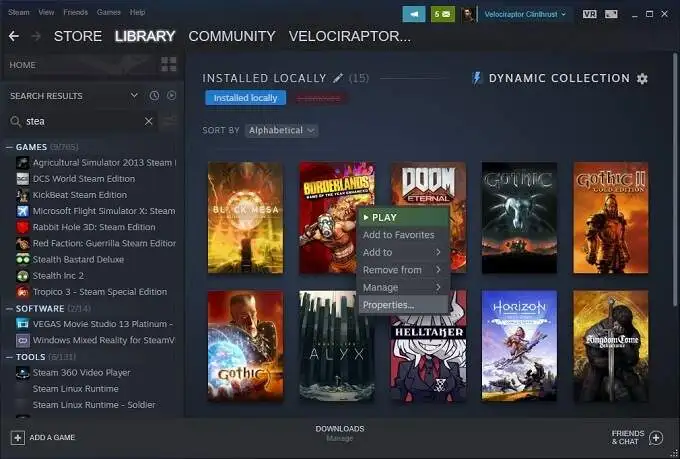Expand the Add to submenu
Viewport: 680px width, 459px height.
(x=403, y=252)
